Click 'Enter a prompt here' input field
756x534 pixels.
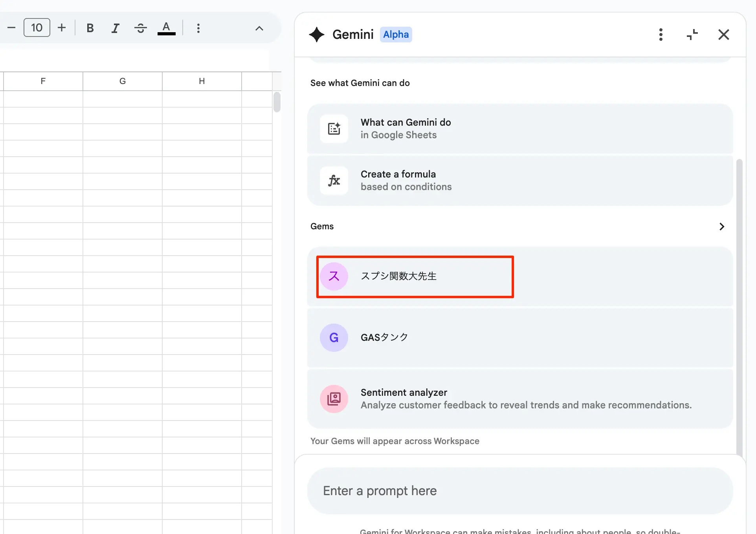click(520, 491)
